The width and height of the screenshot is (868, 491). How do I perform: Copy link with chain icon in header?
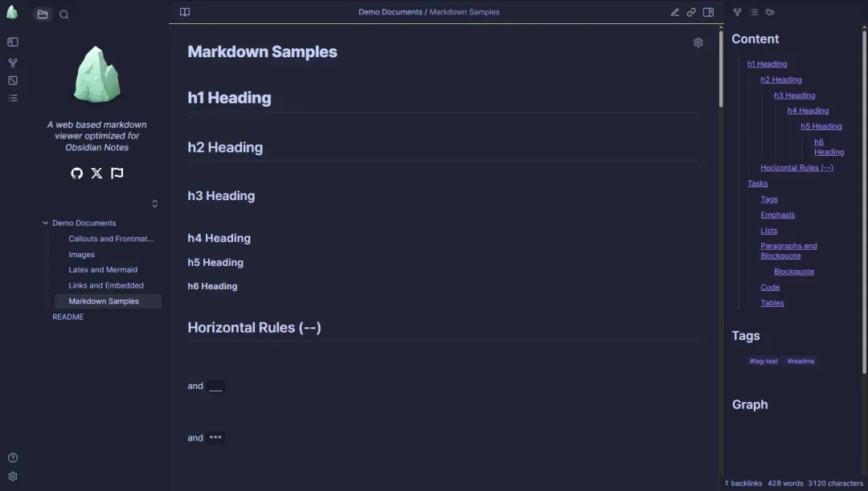(691, 12)
